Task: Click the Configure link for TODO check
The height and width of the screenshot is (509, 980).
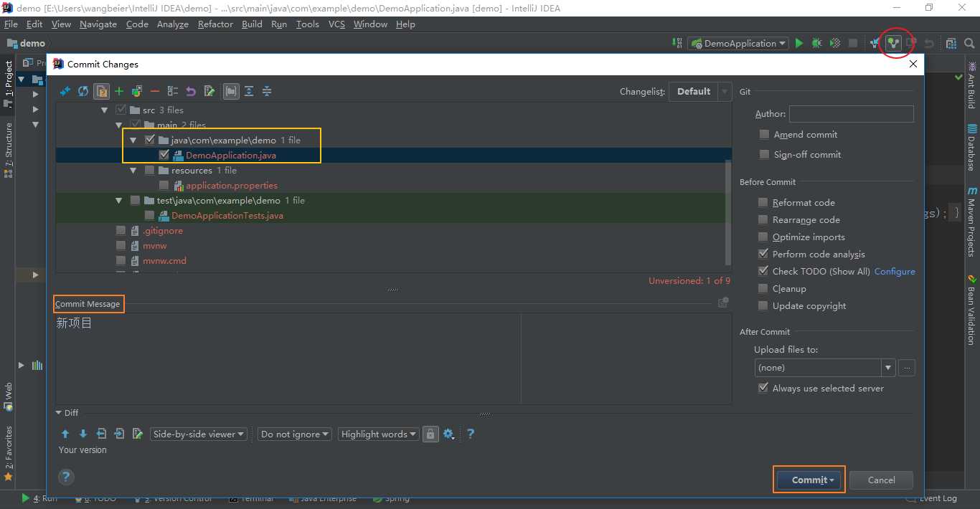Action: (895, 272)
